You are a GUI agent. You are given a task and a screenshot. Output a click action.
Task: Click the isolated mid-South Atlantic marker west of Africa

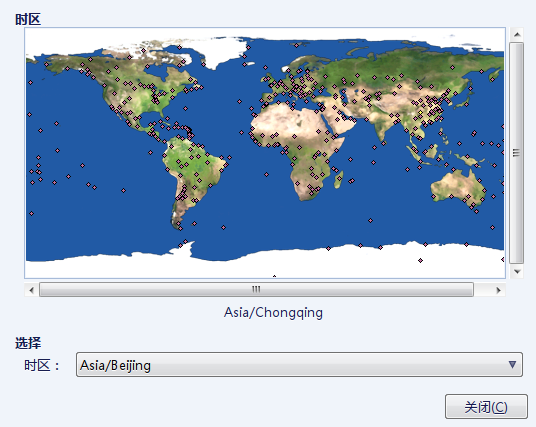(266, 174)
